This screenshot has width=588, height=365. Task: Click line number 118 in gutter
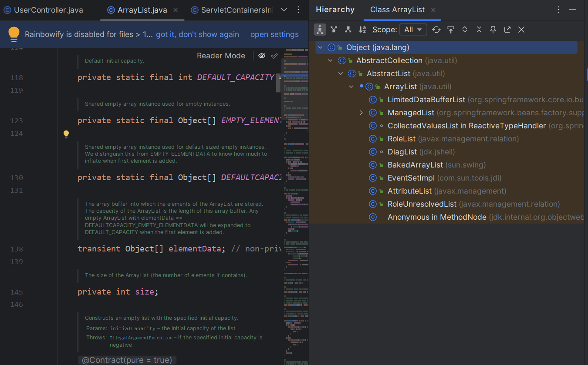click(x=17, y=78)
